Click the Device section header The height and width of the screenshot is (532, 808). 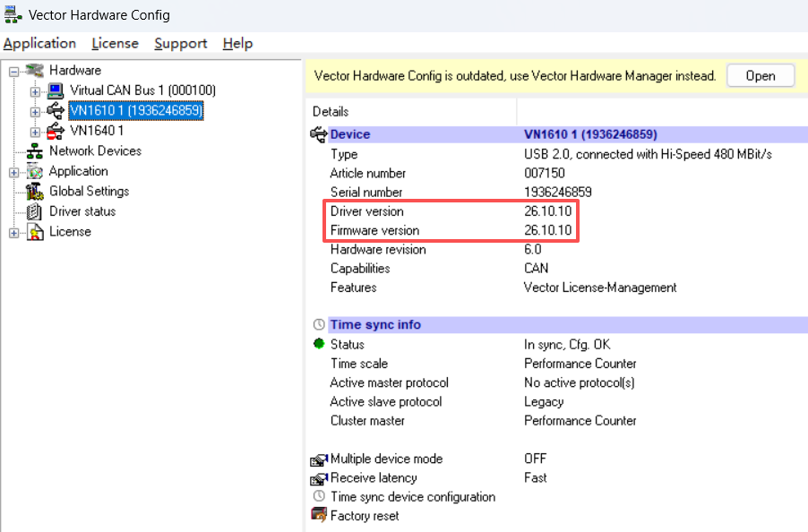(x=568, y=134)
